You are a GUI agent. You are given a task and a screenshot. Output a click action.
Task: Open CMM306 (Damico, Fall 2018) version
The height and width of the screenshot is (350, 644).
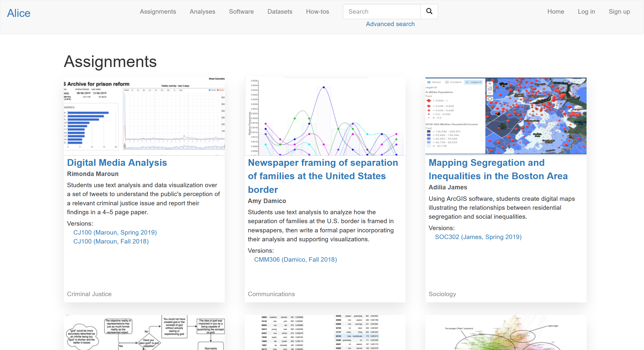pos(295,259)
